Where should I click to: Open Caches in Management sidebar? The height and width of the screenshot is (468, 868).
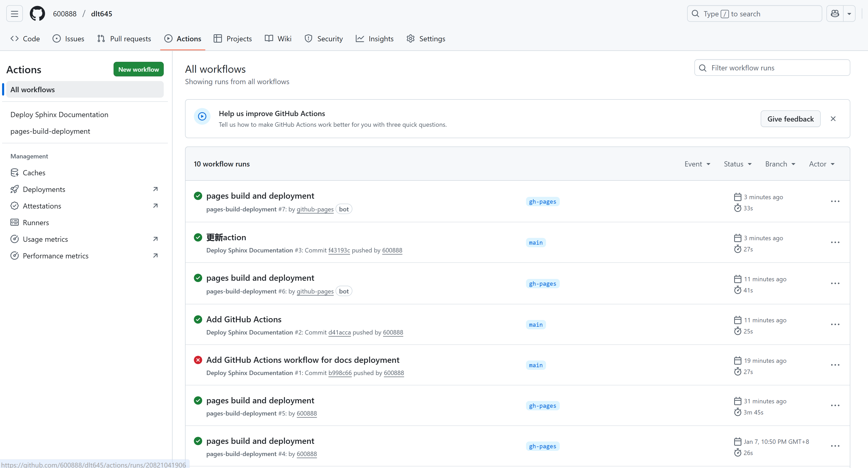34,173
